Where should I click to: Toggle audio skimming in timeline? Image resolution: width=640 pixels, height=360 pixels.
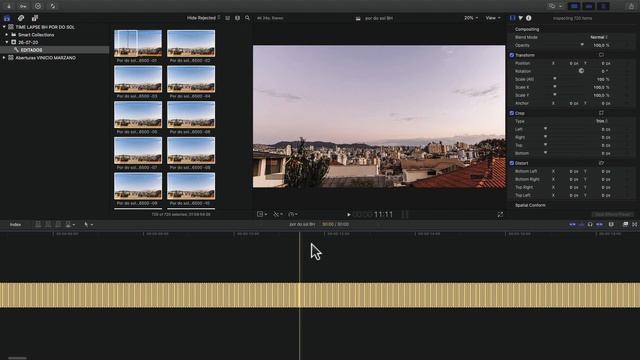(581, 224)
